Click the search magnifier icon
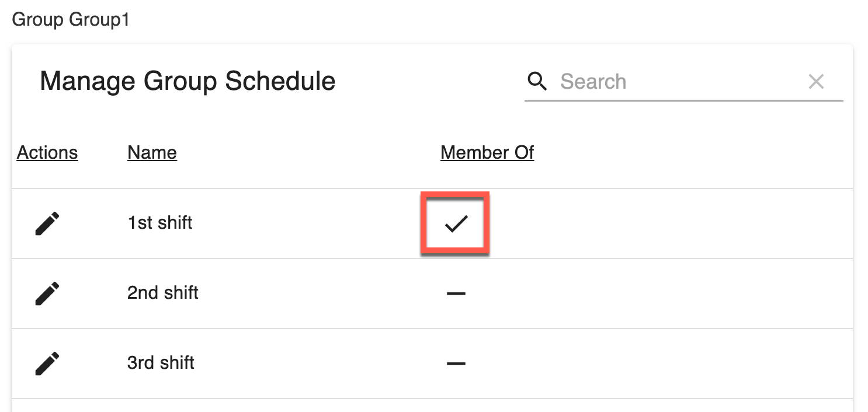 click(x=537, y=81)
